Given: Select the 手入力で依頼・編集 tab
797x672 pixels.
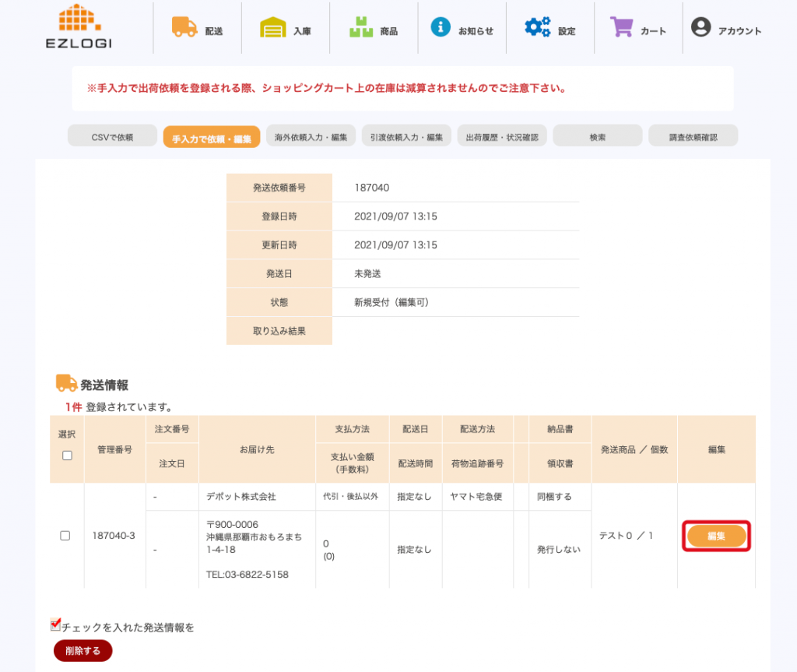Looking at the screenshot, I should pos(211,138).
